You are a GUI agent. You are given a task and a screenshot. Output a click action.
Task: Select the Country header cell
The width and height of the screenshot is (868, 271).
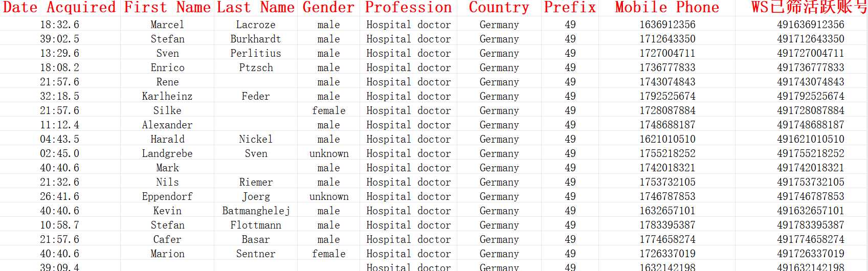point(499,8)
